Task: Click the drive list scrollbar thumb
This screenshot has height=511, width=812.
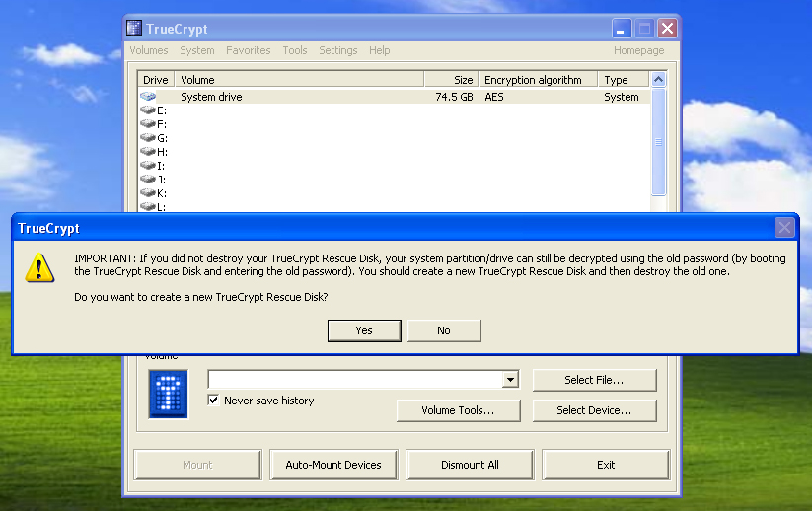Action: point(658,142)
